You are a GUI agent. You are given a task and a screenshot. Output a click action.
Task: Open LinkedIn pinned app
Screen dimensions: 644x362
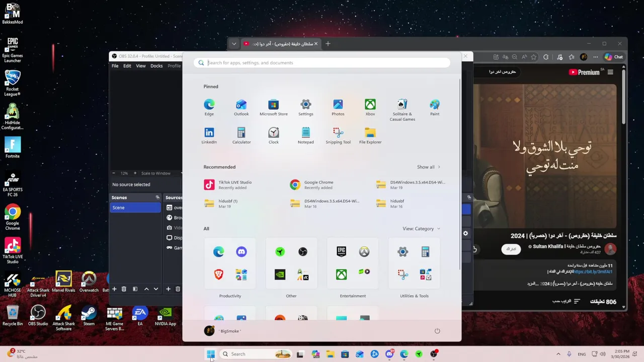[209, 135]
